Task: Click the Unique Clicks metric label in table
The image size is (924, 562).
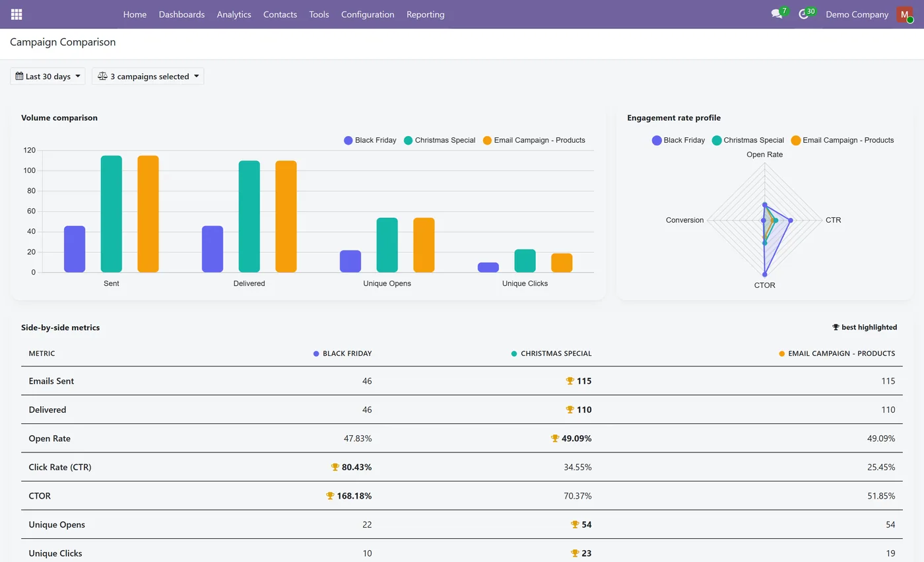Action: (x=55, y=553)
